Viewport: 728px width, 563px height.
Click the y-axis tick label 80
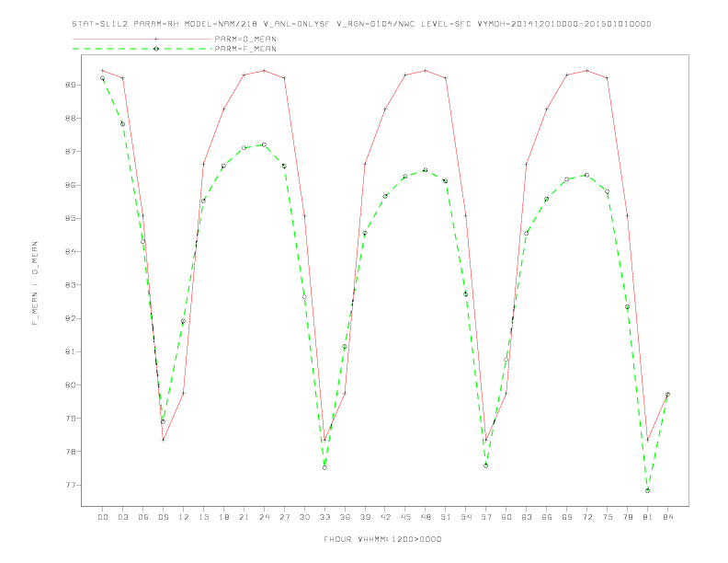(70, 385)
